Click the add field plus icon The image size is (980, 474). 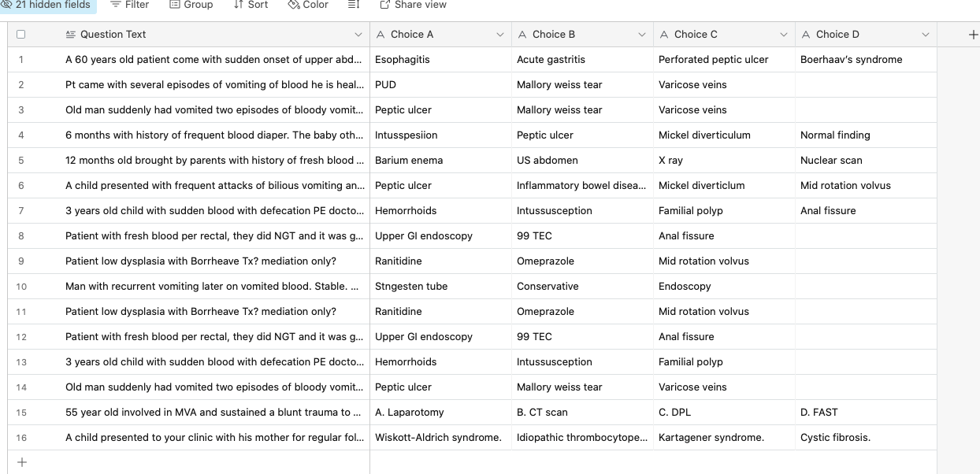[973, 35]
